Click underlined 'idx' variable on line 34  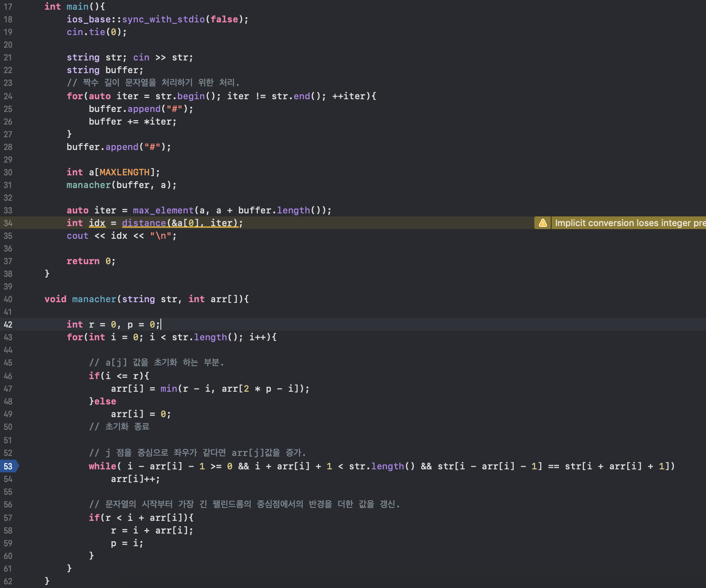tap(97, 223)
